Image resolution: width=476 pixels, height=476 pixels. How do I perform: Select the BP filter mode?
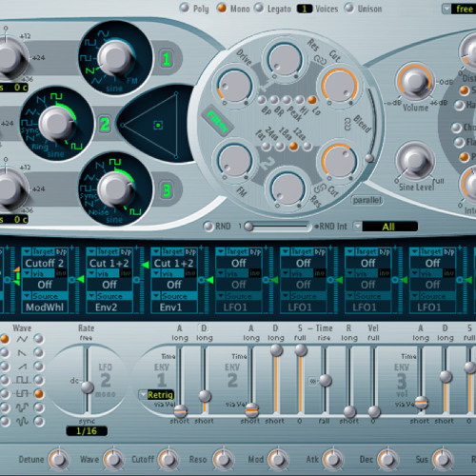click(x=262, y=100)
